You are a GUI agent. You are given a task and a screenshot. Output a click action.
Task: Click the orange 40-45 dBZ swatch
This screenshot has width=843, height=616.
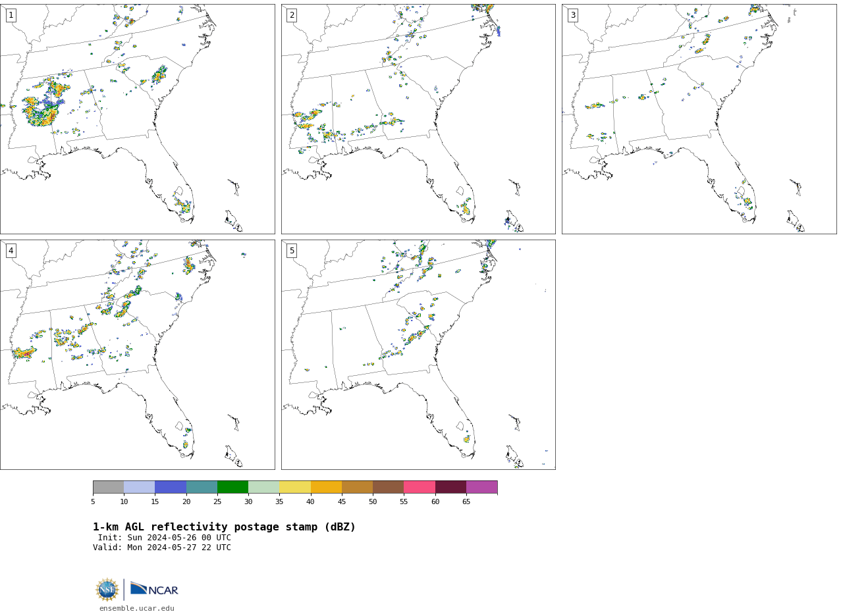326,487
